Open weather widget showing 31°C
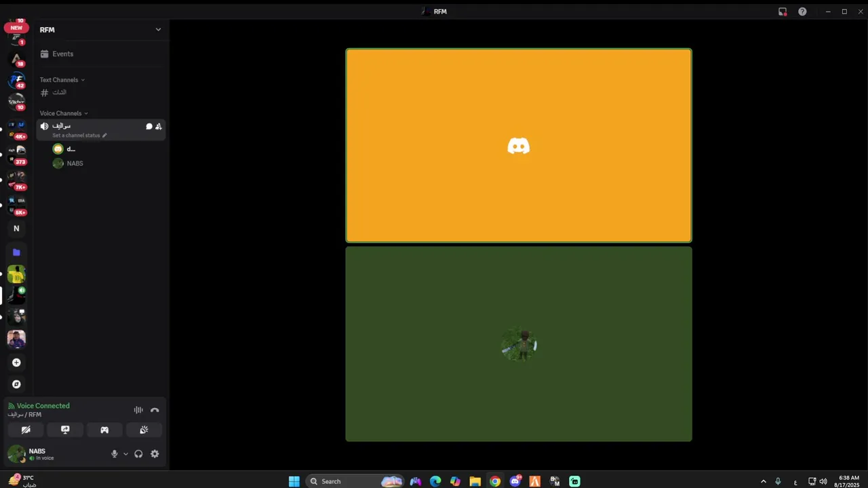 click(22, 481)
